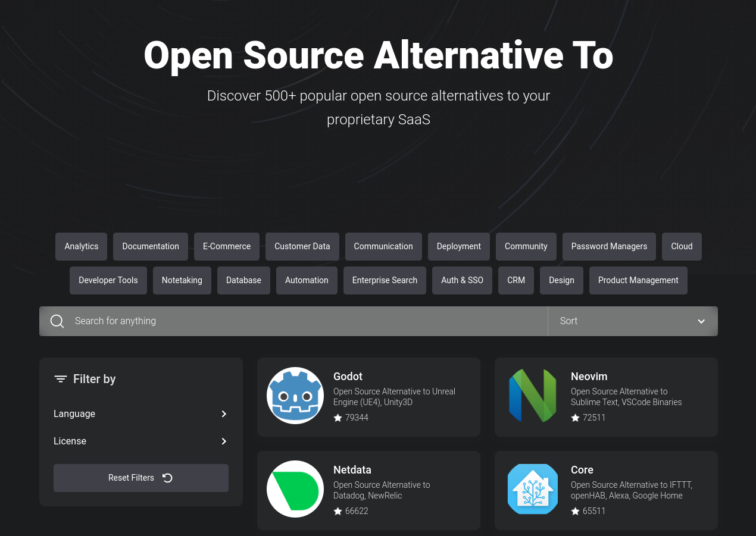Click inside the 'Search for anything' field
Image resolution: width=756 pixels, height=536 pixels.
[238, 321]
